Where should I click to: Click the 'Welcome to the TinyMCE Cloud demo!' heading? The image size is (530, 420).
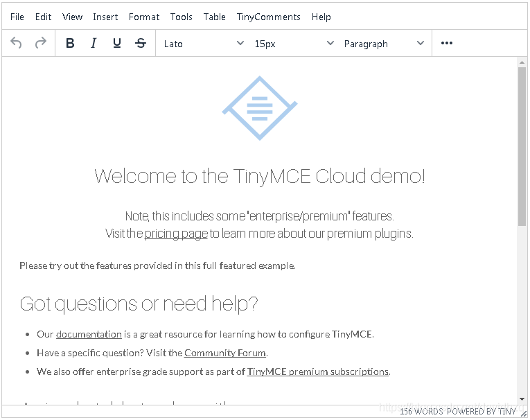260,177
